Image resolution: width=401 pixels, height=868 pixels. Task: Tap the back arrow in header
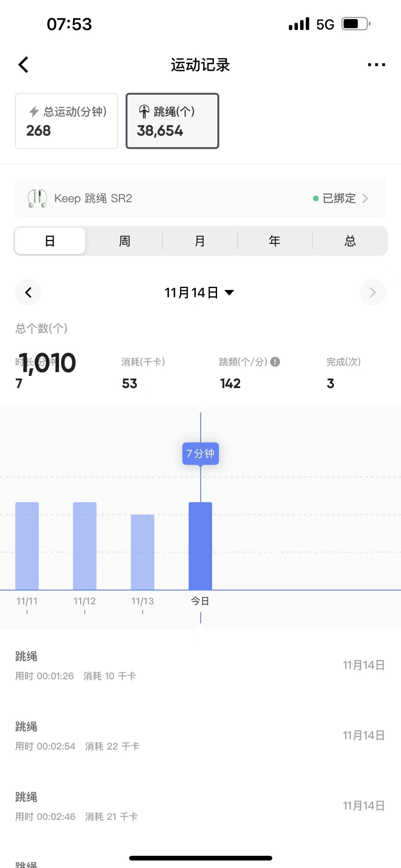click(x=23, y=65)
